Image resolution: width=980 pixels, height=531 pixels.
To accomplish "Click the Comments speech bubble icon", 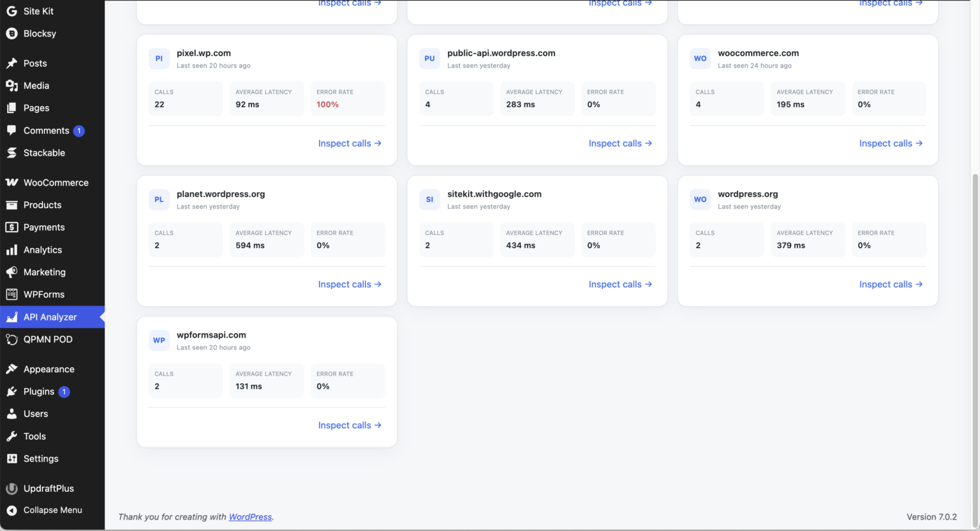I will (11, 130).
